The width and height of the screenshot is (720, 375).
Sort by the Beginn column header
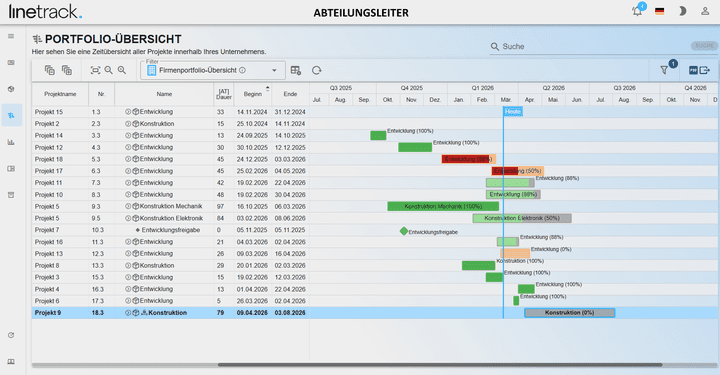253,94
